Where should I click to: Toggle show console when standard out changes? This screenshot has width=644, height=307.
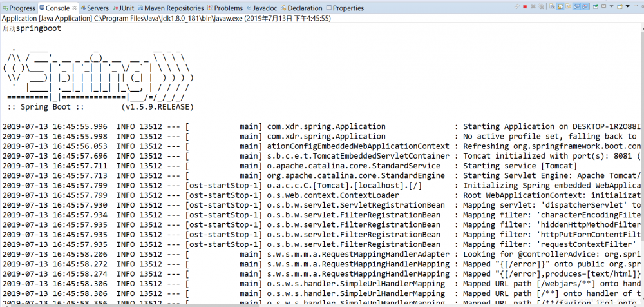(x=576, y=6)
